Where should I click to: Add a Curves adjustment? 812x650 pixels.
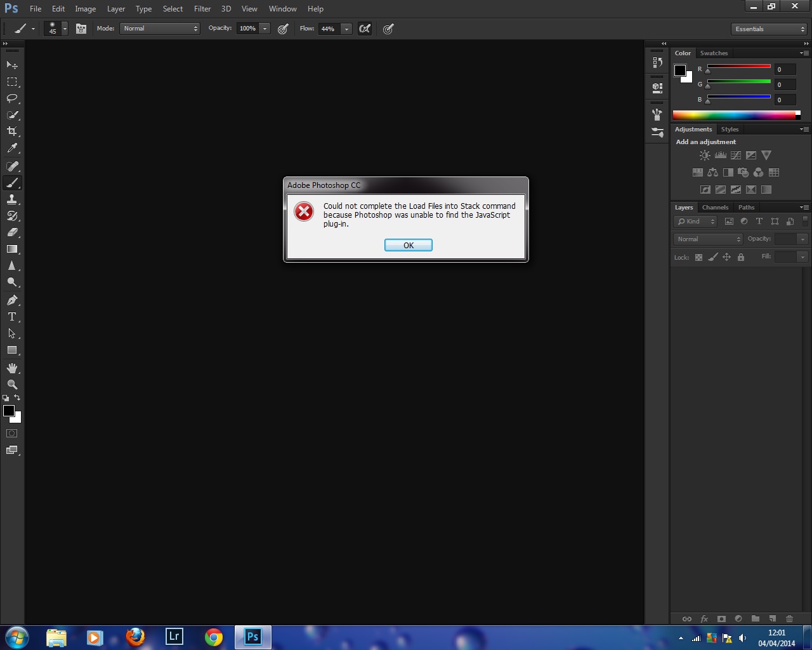tap(736, 156)
